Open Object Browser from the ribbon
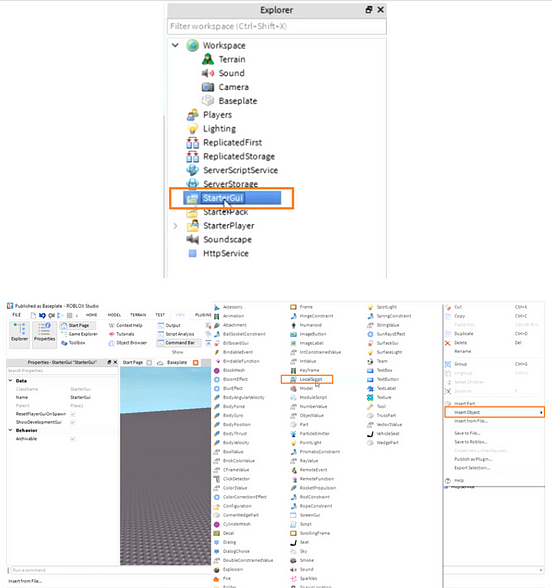This screenshot has width=552, height=588. pos(128,343)
